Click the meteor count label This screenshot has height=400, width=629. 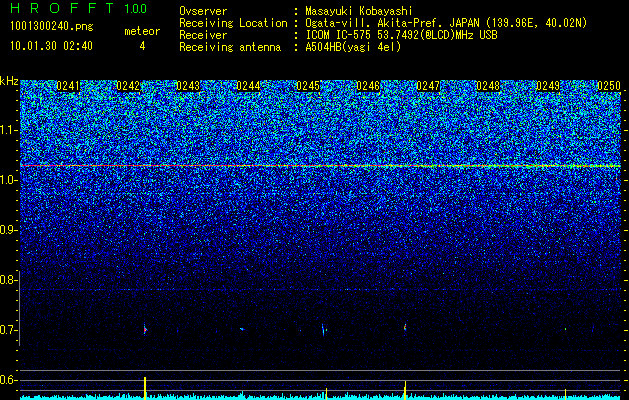[x=142, y=31]
